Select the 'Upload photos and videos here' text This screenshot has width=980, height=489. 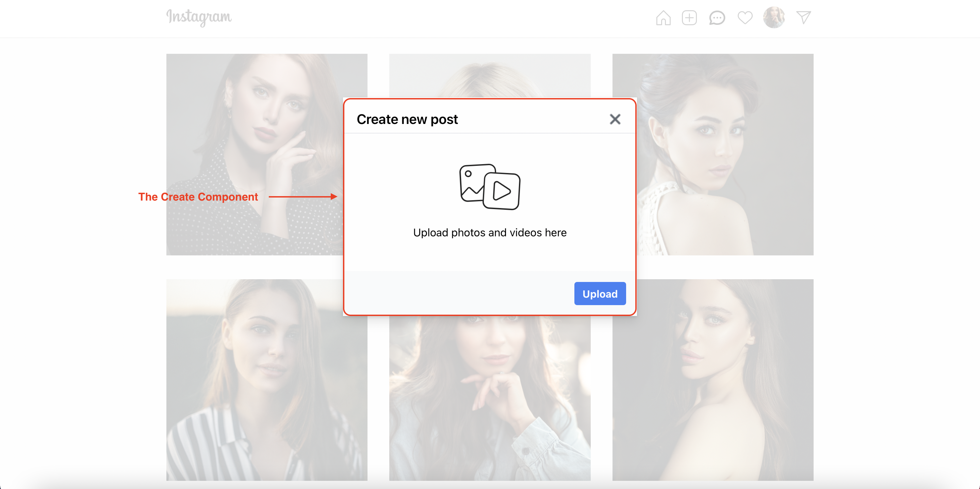click(x=490, y=232)
